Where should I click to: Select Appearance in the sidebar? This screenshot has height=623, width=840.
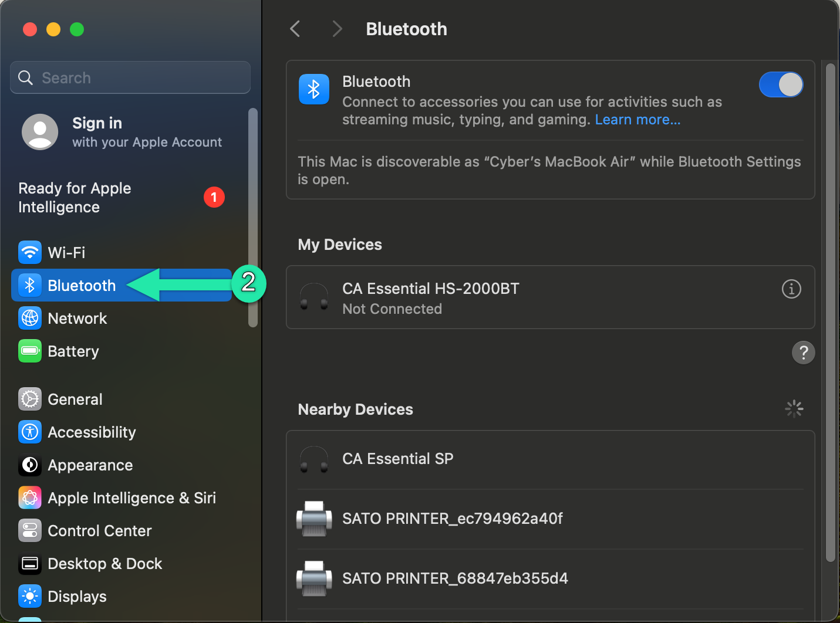click(x=122, y=465)
